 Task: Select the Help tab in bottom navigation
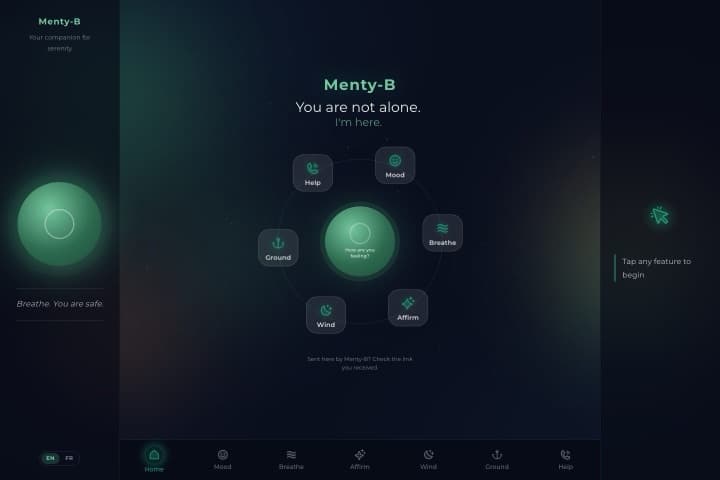[565, 459]
